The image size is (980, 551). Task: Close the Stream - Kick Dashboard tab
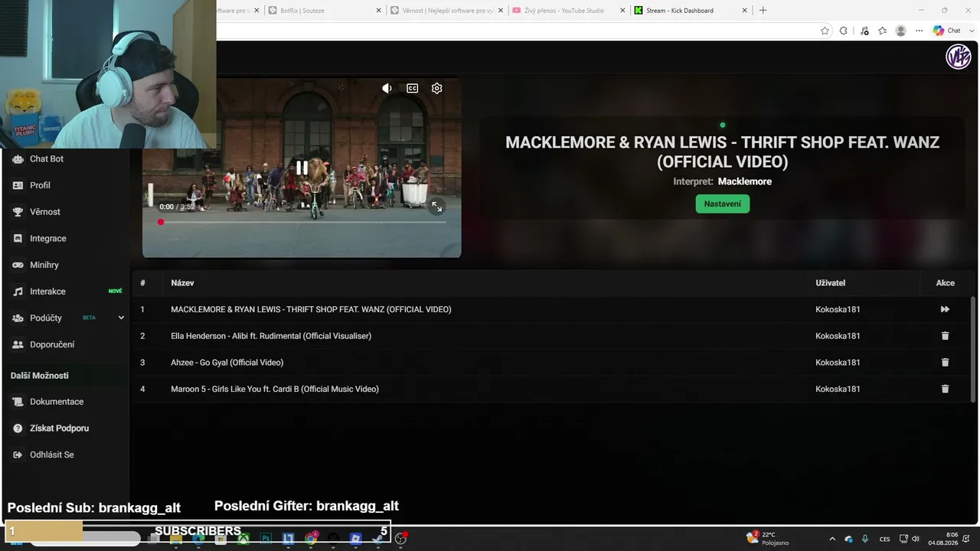(745, 11)
